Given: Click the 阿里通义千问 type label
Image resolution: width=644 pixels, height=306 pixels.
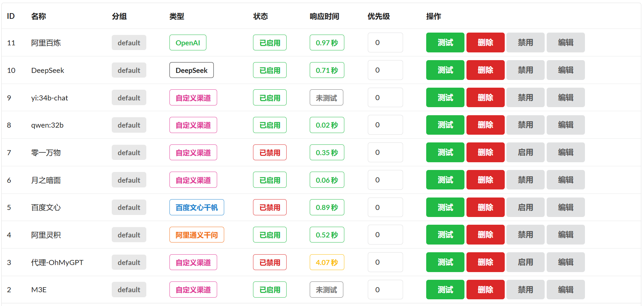Looking at the screenshot, I should pos(197,235).
